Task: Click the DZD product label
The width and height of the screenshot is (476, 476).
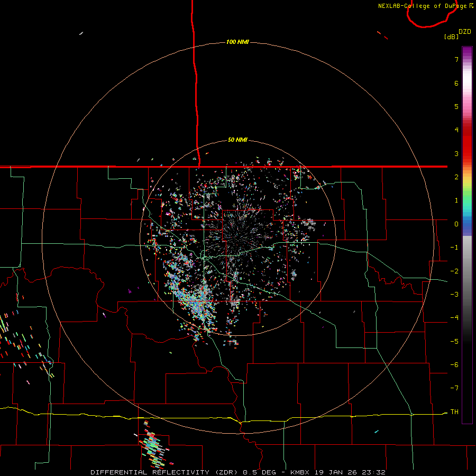Action: click(x=465, y=32)
